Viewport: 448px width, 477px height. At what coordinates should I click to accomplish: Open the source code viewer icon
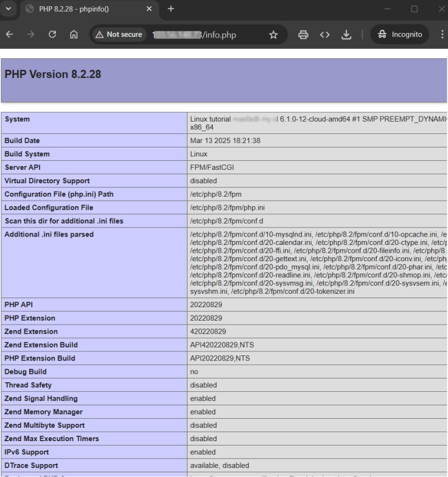click(x=325, y=34)
